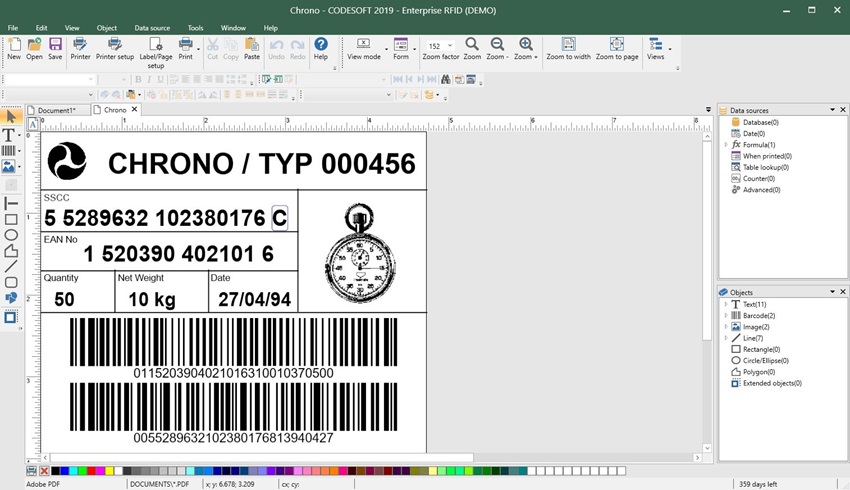Image resolution: width=850 pixels, height=490 pixels.
Task: Select the Barcode creation tool
Action: point(9,151)
